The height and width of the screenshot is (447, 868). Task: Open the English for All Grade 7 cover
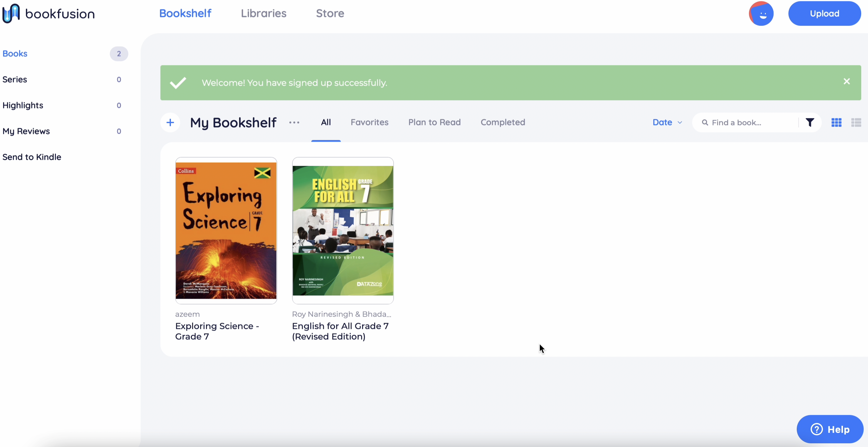343,231
